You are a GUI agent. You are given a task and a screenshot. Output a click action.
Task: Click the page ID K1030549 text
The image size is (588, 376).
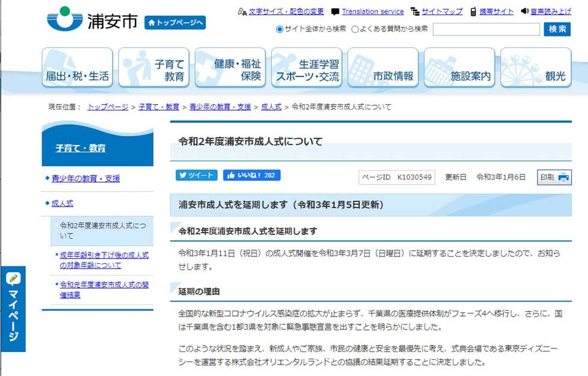(x=397, y=178)
